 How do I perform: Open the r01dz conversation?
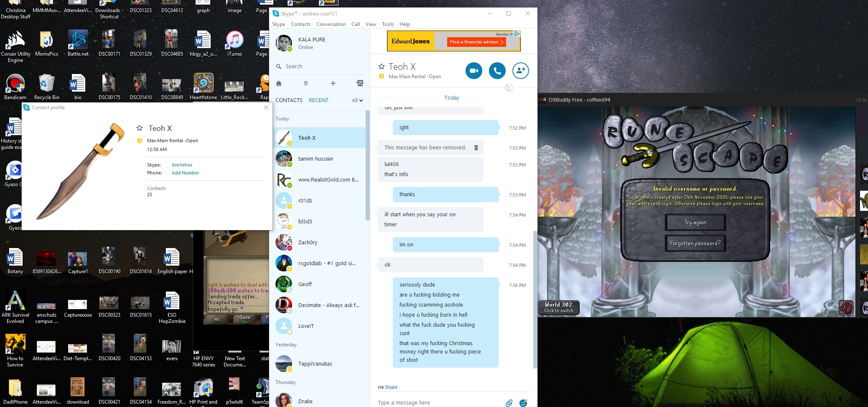click(x=320, y=201)
